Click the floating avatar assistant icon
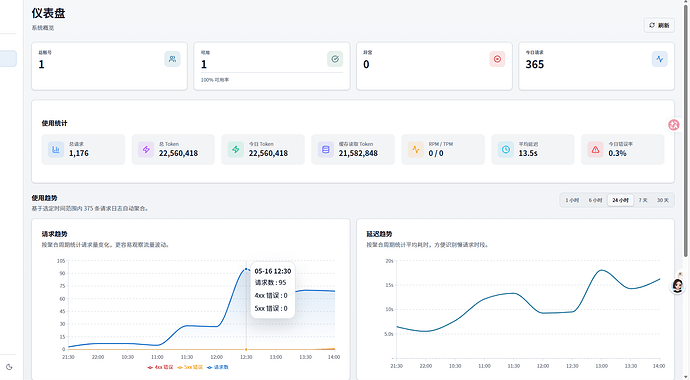 [x=678, y=285]
